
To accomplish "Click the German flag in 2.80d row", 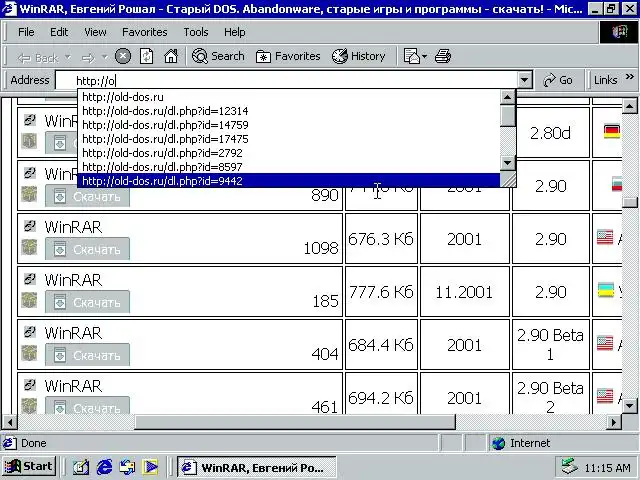I will click(x=612, y=131).
